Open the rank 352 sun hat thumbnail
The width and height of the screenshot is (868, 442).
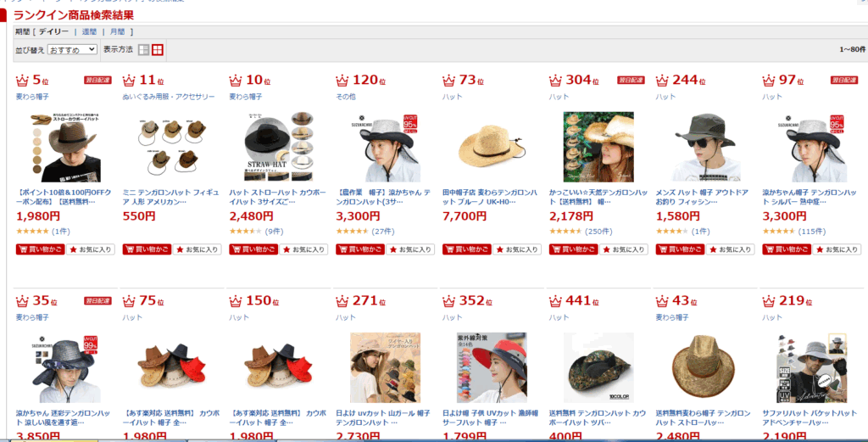click(x=492, y=368)
